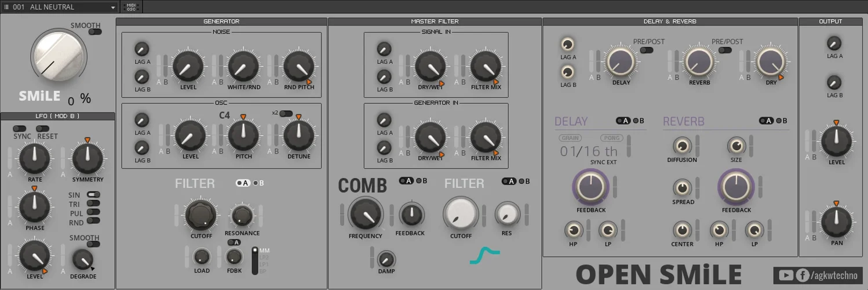Image resolution: width=868 pixels, height=290 pixels.
Task: Click the LFO SYMMETRY knob
Action: point(87,159)
